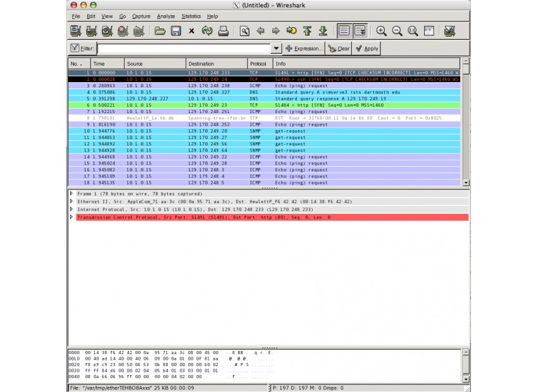Screen dimensions: 538x392
Task: Zoom out on packet text
Action: click(397, 31)
